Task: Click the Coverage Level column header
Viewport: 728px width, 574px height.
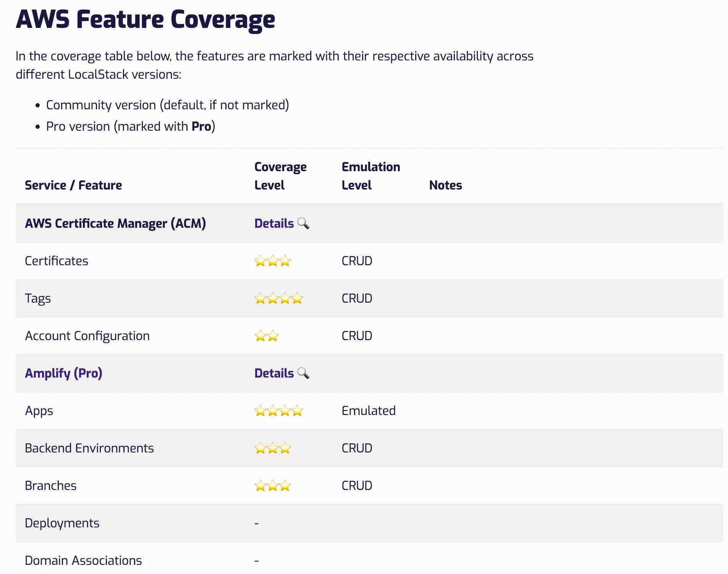Action: point(280,176)
